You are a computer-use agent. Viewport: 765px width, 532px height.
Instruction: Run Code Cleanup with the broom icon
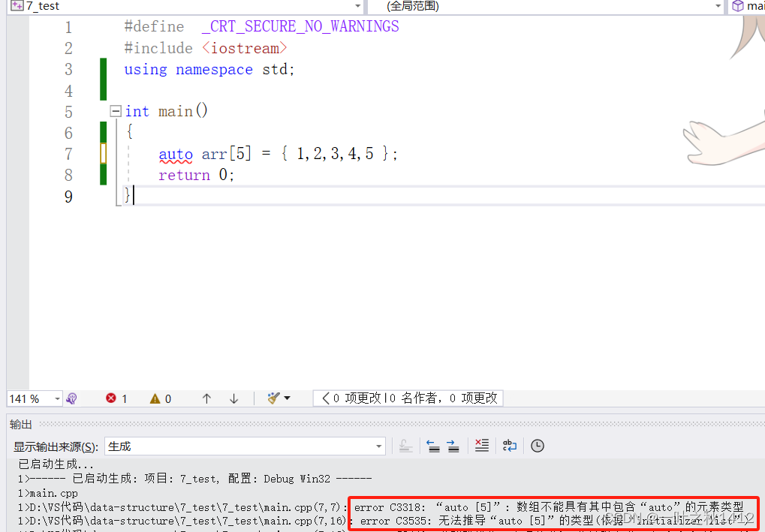pos(272,398)
